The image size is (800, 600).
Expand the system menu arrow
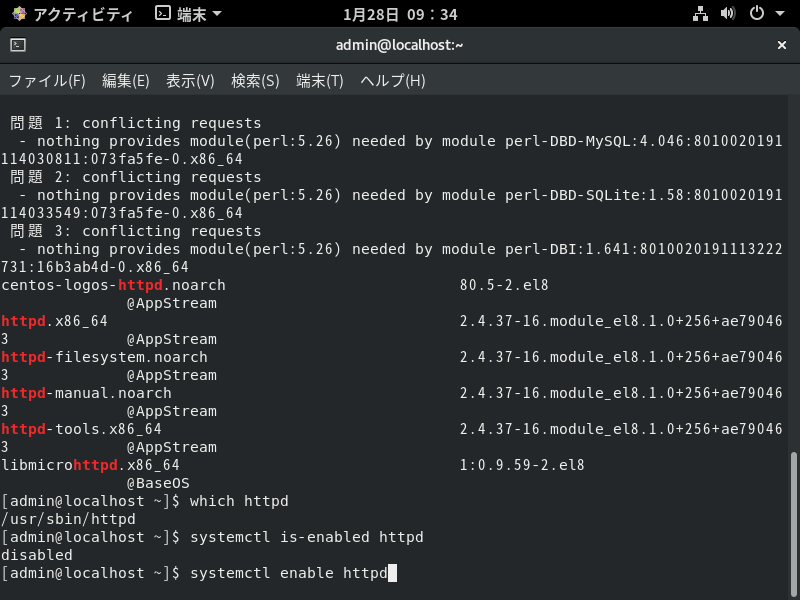(x=780, y=13)
